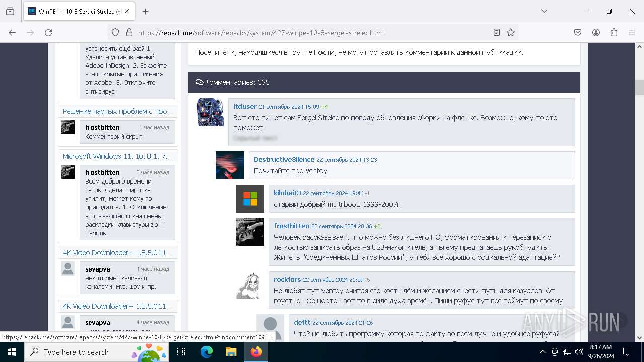Click the volume speaker tray icon
644x362 pixels.
(x=579, y=352)
